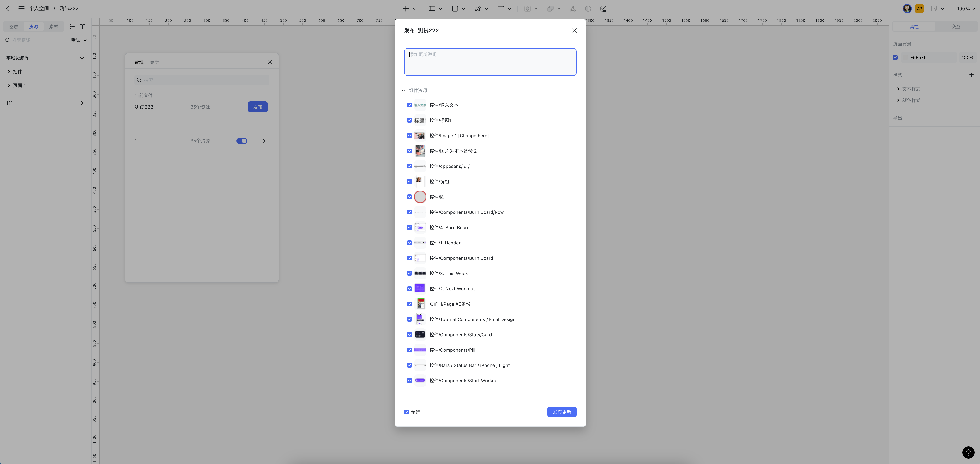Uncheck 控件/输入文本 checkbox

point(409,105)
